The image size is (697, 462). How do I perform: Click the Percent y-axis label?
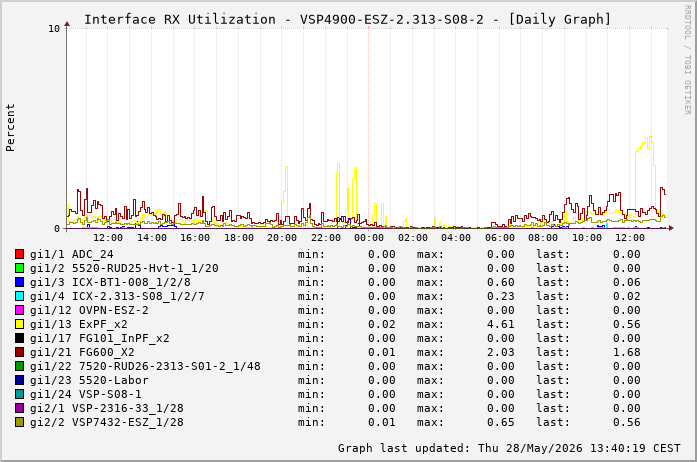coord(10,128)
